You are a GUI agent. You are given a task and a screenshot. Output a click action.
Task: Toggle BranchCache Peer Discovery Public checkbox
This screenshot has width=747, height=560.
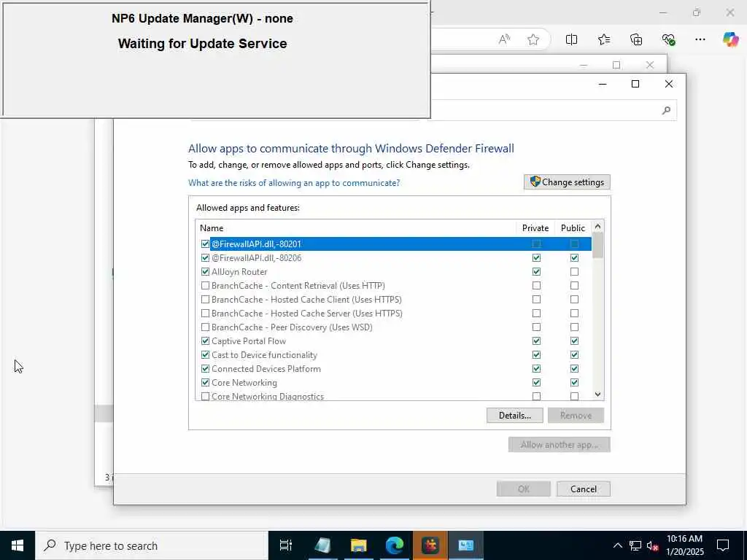pyautogui.click(x=575, y=327)
